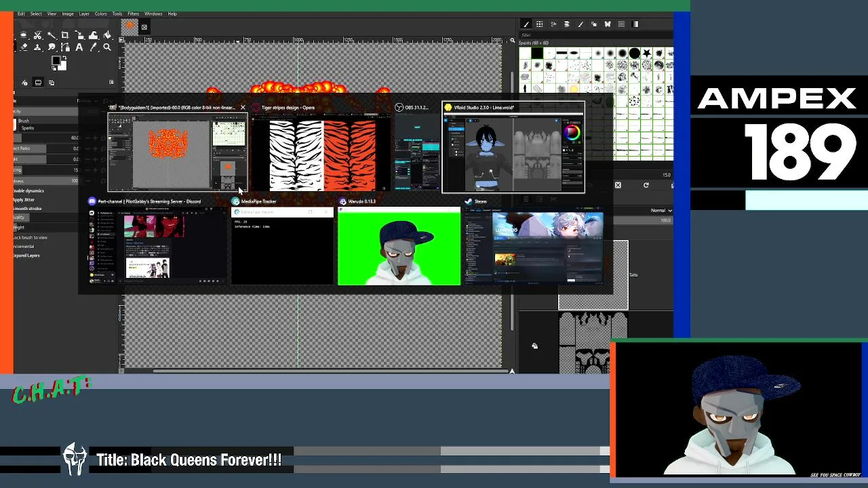The width and height of the screenshot is (868, 488).
Task: Toggle the Expand Layers option
Action: (27, 255)
